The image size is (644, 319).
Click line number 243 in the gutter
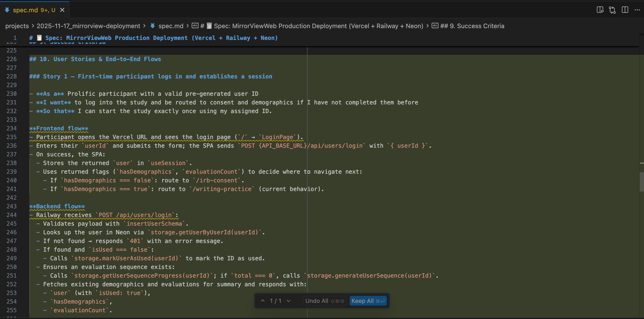click(12, 206)
